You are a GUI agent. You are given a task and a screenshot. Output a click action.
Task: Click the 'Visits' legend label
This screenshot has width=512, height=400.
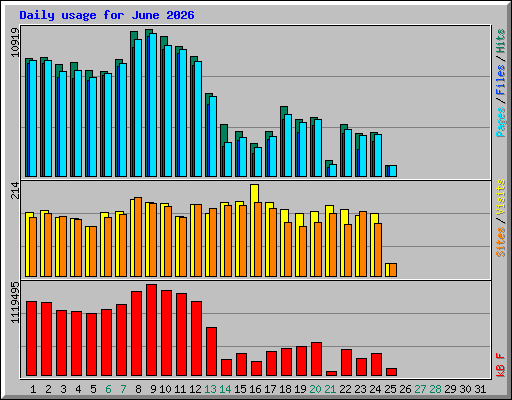pyautogui.click(x=500, y=198)
